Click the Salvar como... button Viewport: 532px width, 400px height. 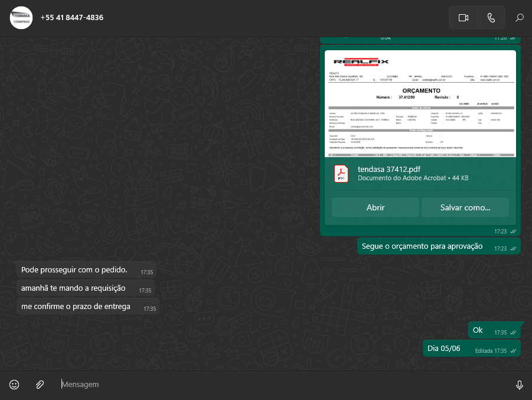click(x=465, y=207)
